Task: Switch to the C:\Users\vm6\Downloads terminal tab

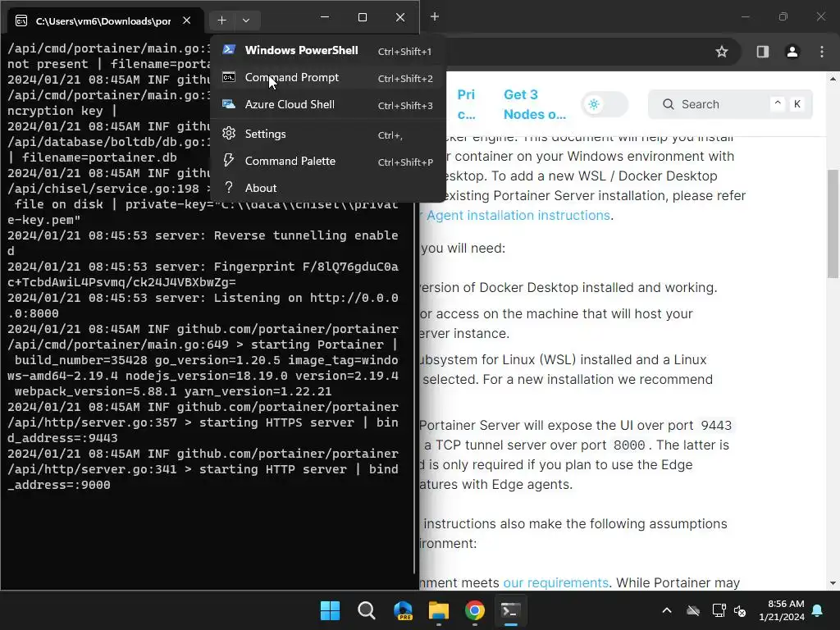Action: pyautogui.click(x=103, y=21)
